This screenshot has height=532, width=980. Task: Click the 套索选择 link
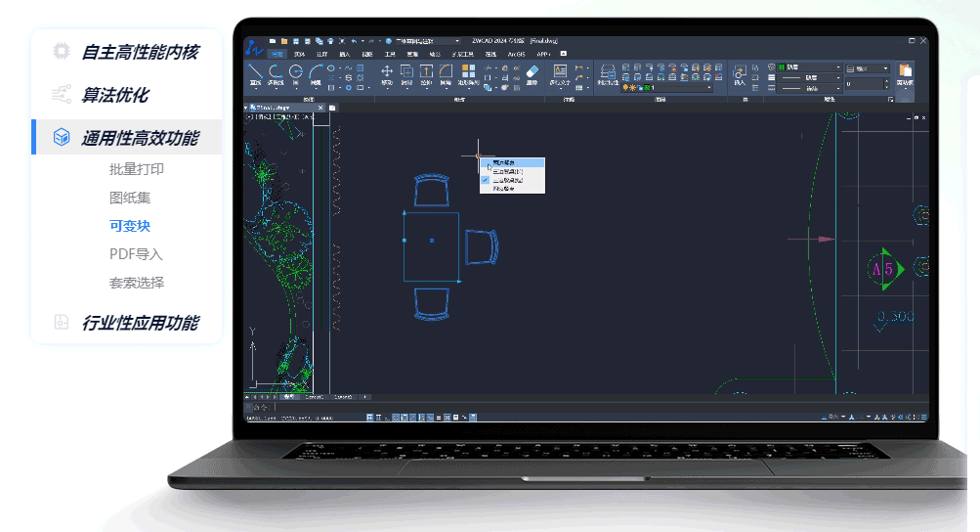click(x=136, y=283)
